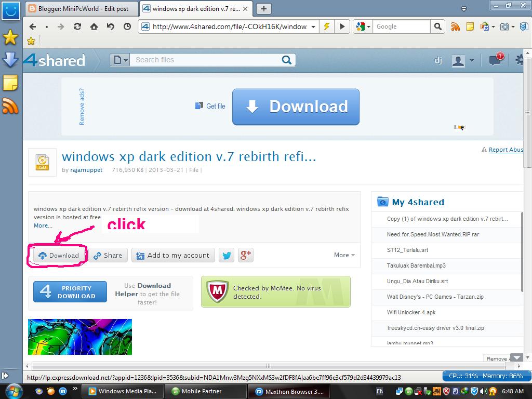This screenshot has height=399, width=532.
Task: Go back with the back arrow
Action: point(33,26)
